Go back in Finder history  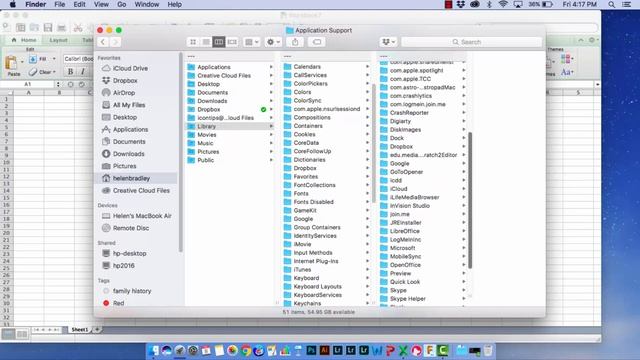point(103,42)
